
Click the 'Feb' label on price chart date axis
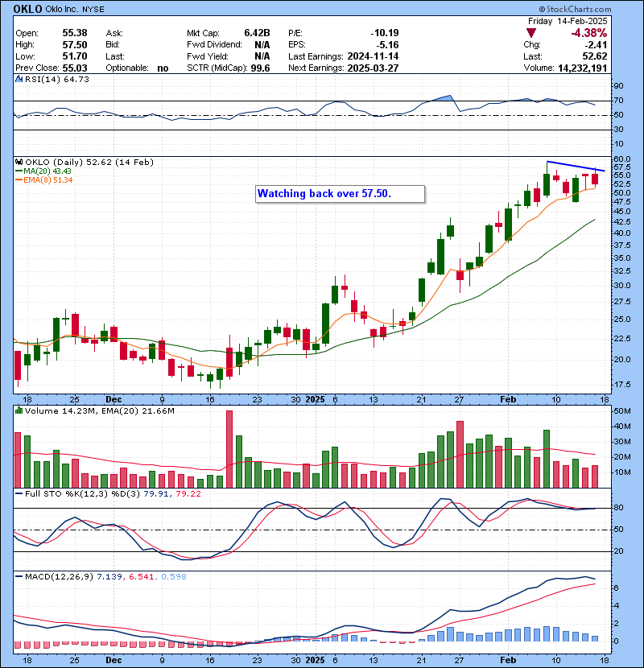(x=508, y=400)
